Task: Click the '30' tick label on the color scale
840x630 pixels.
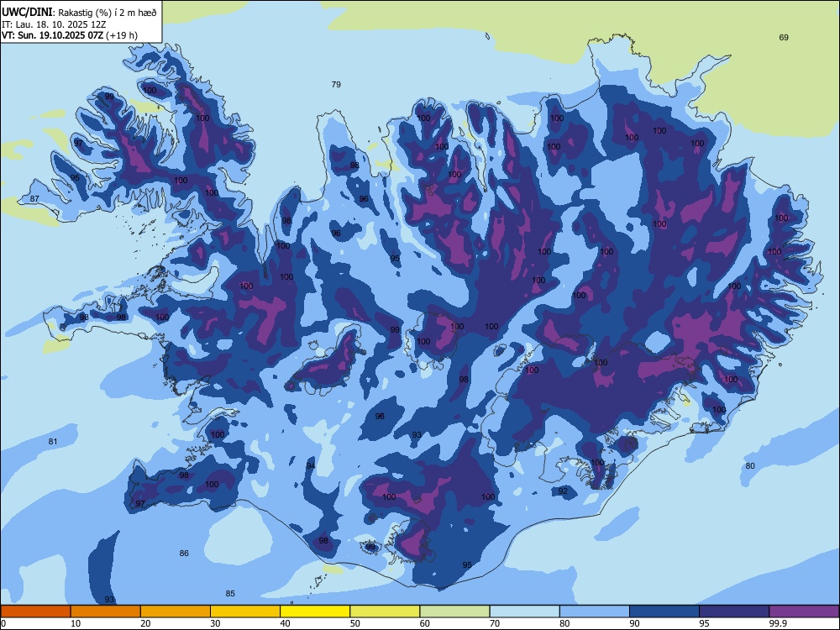Action: (215, 623)
